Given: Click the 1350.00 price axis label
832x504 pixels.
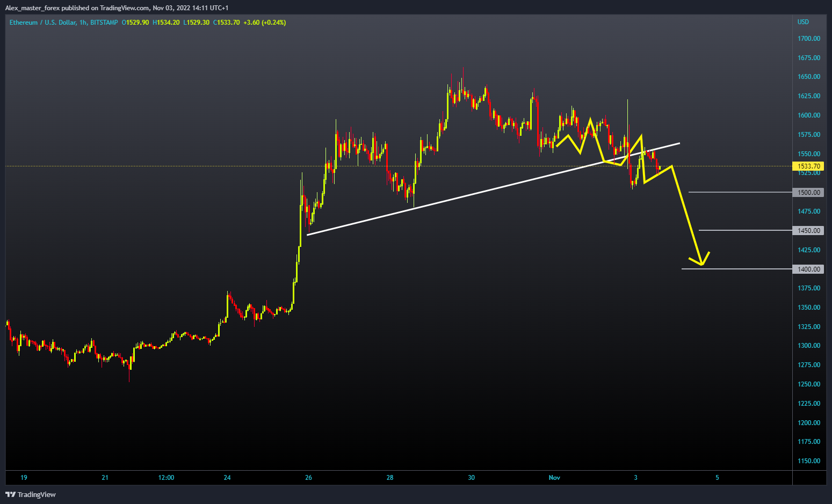Looking at the screenshot, I should pos(809,308).
